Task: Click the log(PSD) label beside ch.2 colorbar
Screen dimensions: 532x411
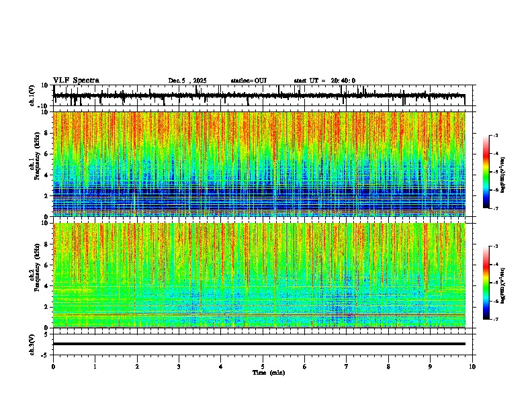Action: [503, 285]
